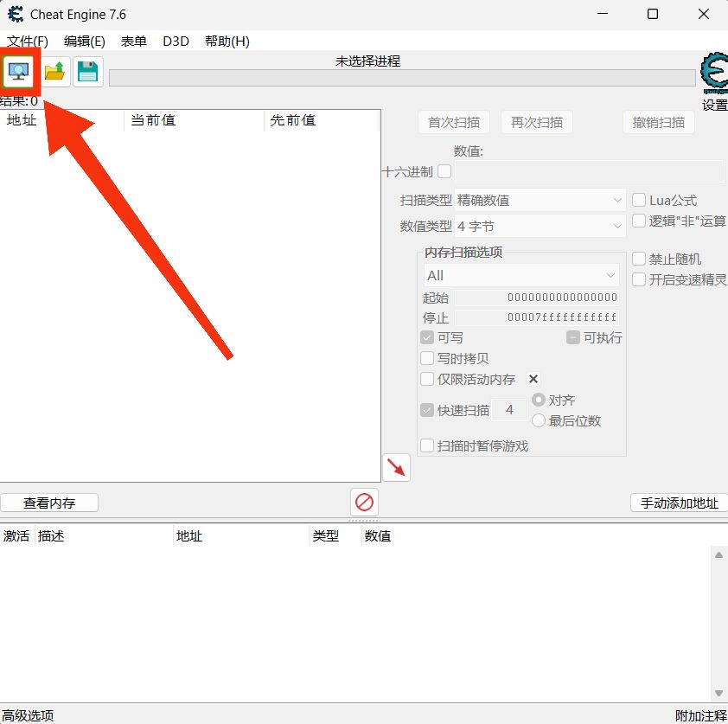The image size is (728, 724).
Task: Click the X icon beside 仅限活动内存
Action: tap(533, 379)
